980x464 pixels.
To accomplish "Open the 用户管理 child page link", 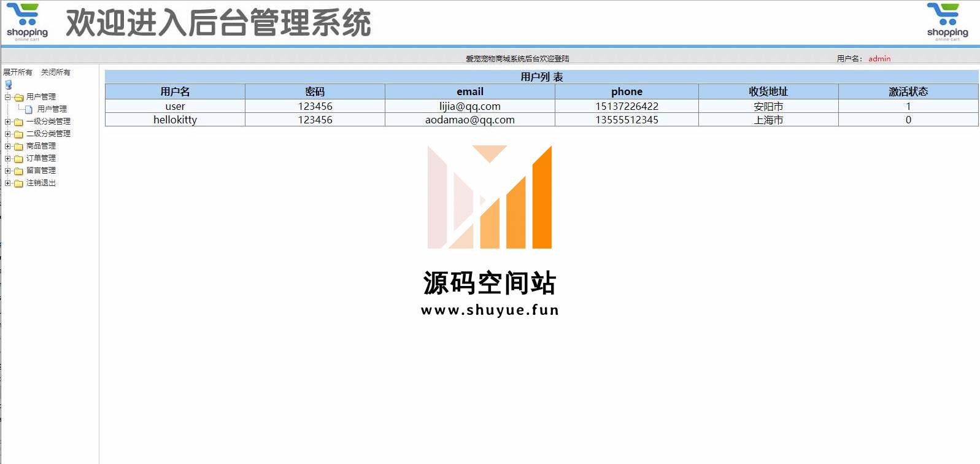I will point(52,109).
